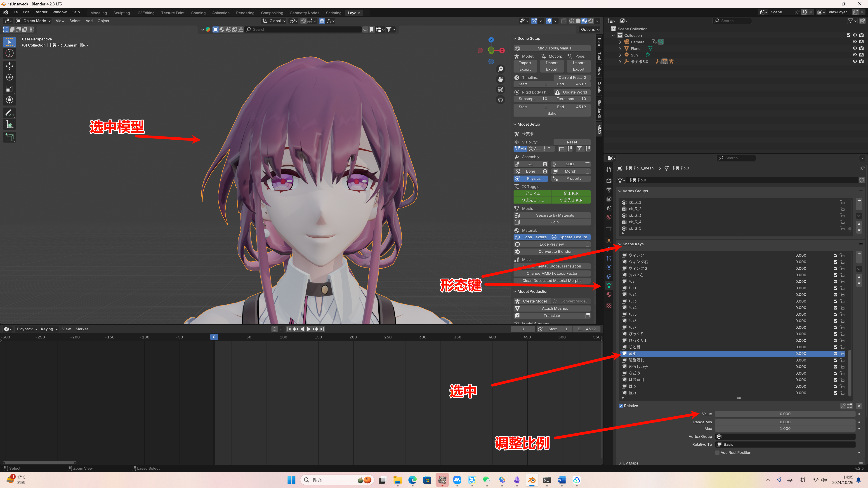
Task: Uncheck the 瞳小 shape key checkbox
Action: pos(835,354)
